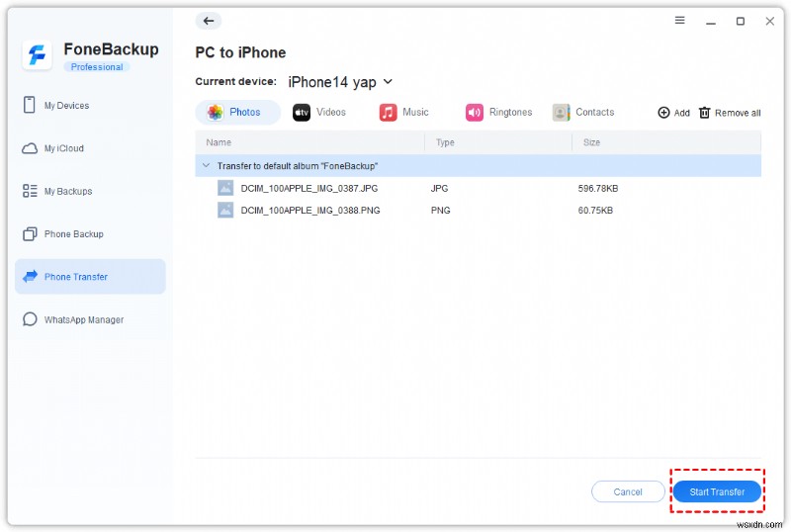This screenshot has height=532, width=791.
Task: Open My iCloud in sidebar
Action: 90,148
